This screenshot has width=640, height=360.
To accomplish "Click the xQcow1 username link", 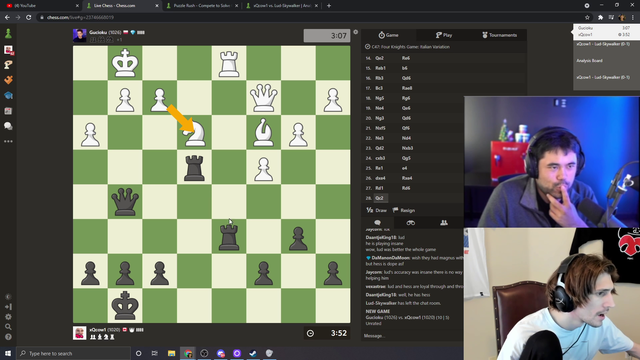I will coord(98,330).
